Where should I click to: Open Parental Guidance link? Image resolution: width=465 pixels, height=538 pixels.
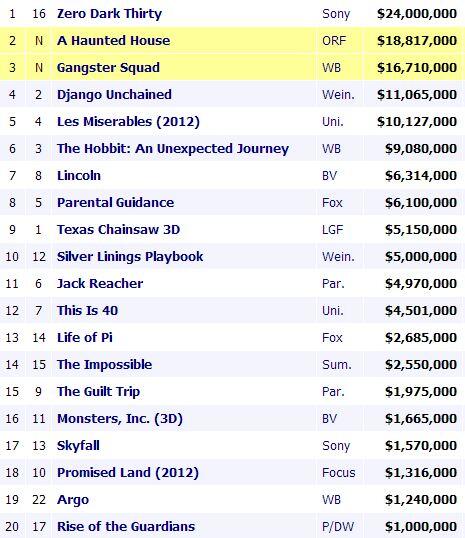click(x=115, y=202)
